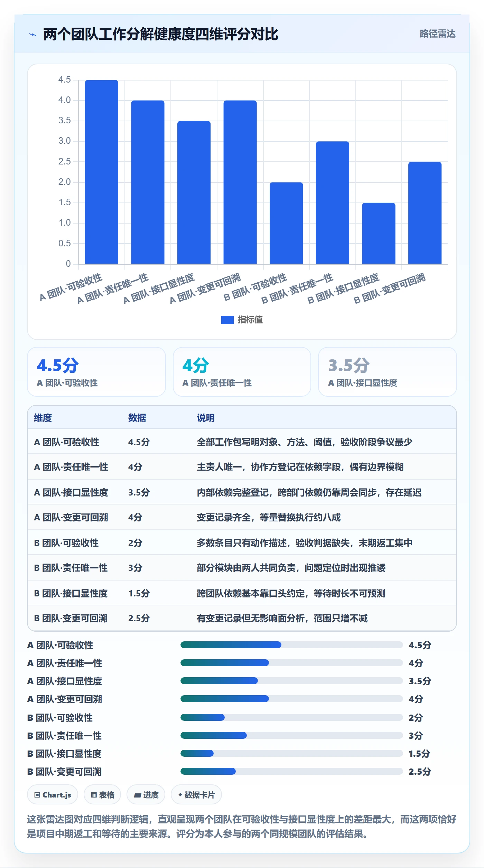Open the 4分 A 团队·责任唯一性 data card
The width and height of the screenshot is (484, 868).
pyautogui.click(x=242, y=372)
